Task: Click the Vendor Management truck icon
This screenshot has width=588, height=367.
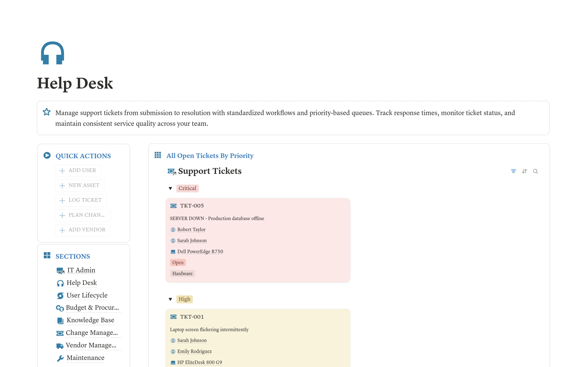Action: tap(60, 346)
